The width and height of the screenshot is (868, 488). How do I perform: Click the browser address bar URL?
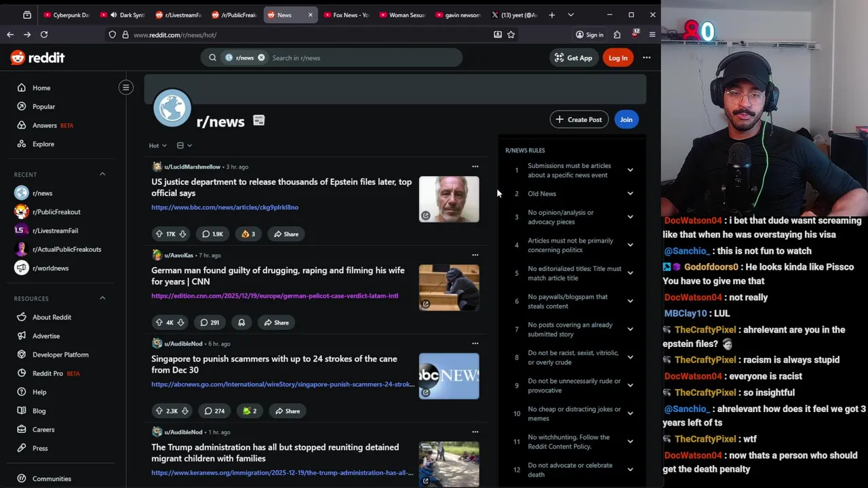[175, 35]
